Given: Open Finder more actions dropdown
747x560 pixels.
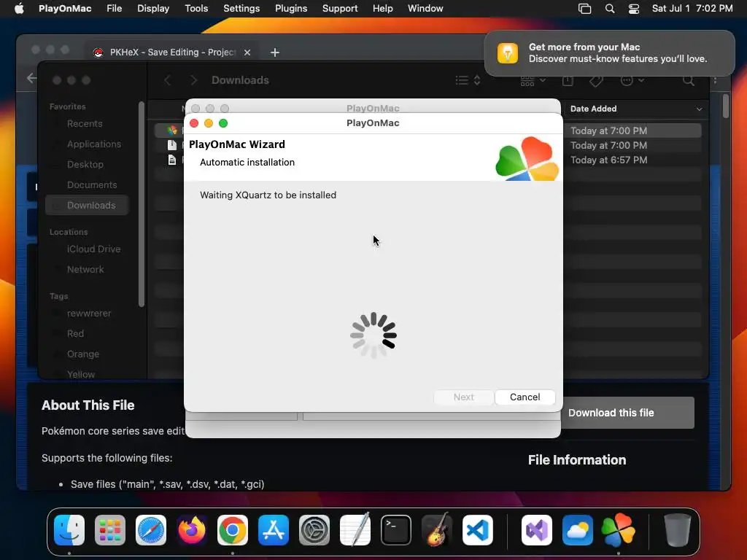Looking at the screenshot, I should click(632, 80).
